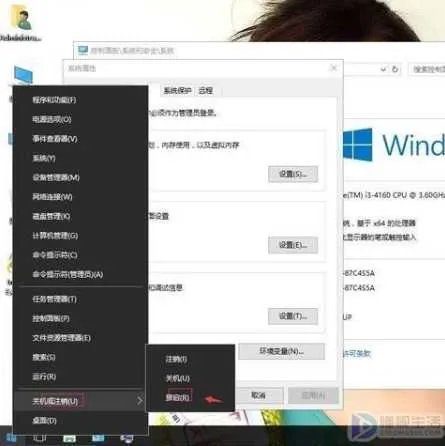Select the This PC desktop icon
The width and height of the screenshot is (445, 446).
pyautogui.click(x=23, y=76)
